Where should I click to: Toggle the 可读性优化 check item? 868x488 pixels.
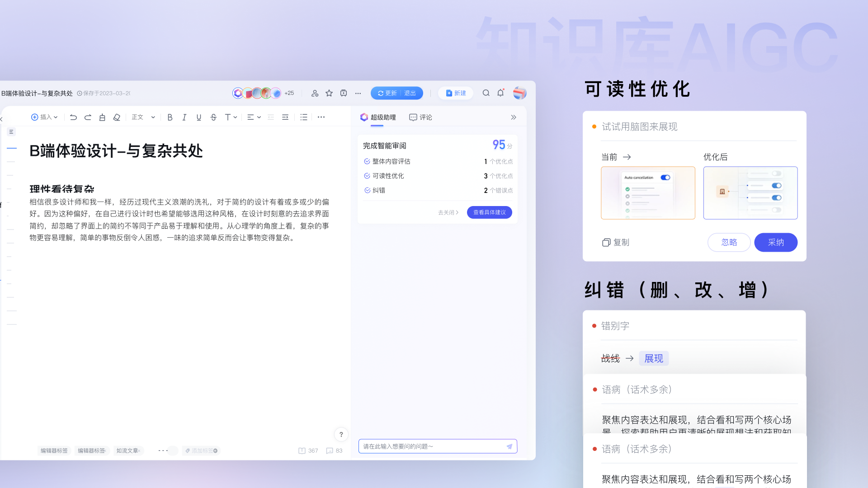[367, 176]
